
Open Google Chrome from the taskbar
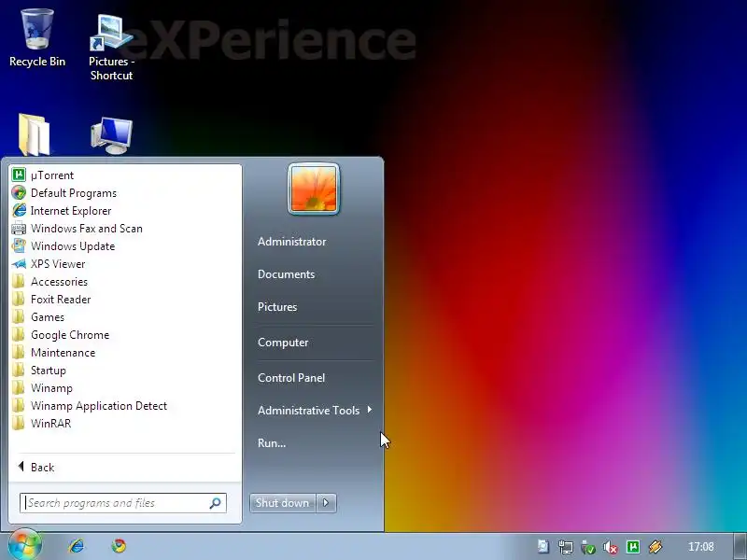tap(119, 546)
